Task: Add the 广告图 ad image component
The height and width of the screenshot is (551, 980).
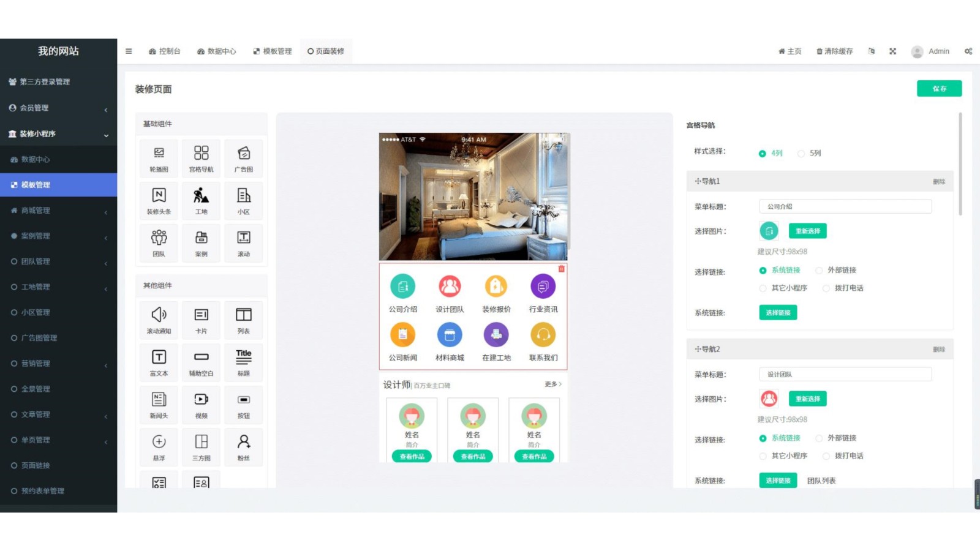Action: click(244, 158)
